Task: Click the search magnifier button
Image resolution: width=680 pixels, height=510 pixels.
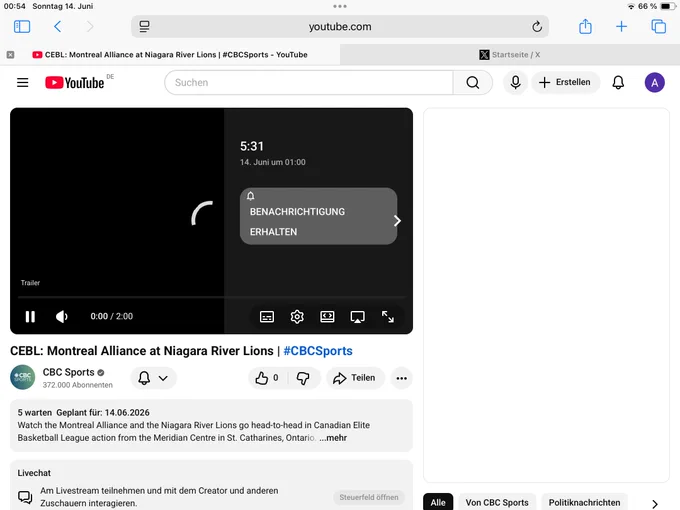Action: [x=473, y=82]
